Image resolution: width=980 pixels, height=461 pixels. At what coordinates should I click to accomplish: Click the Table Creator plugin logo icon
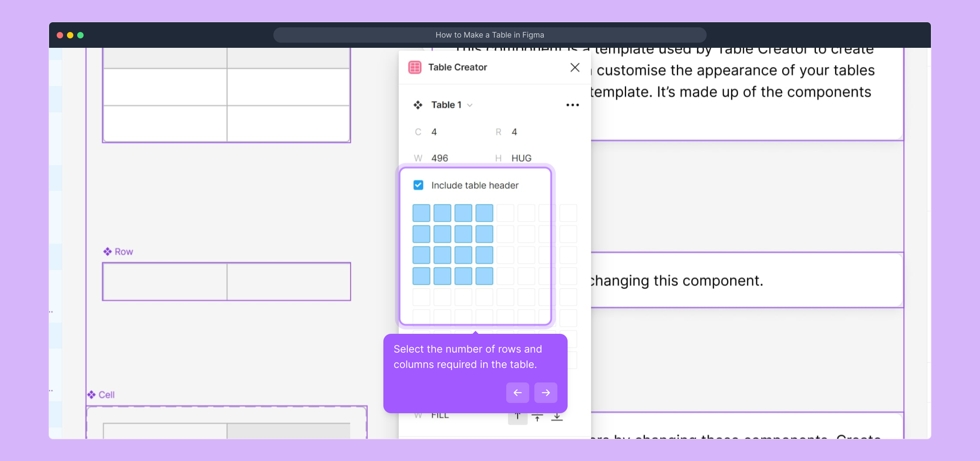point(415,67)
